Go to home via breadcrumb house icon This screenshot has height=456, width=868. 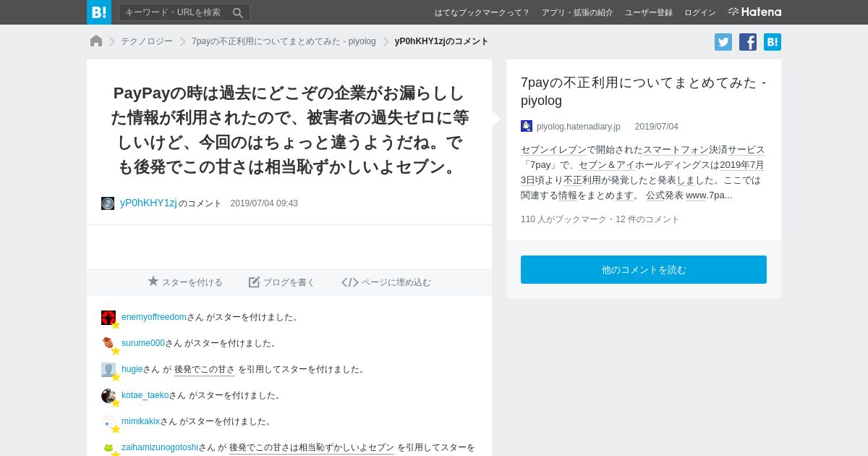[x=96, y=41]
